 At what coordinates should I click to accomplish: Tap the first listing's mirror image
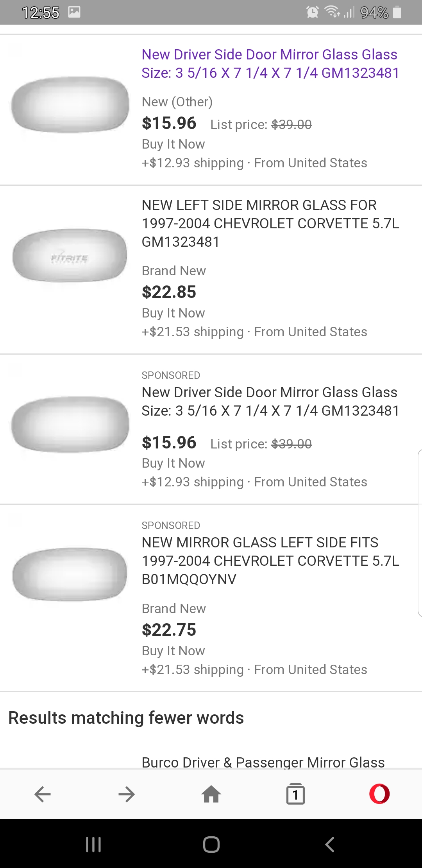(x=70, y=105)
